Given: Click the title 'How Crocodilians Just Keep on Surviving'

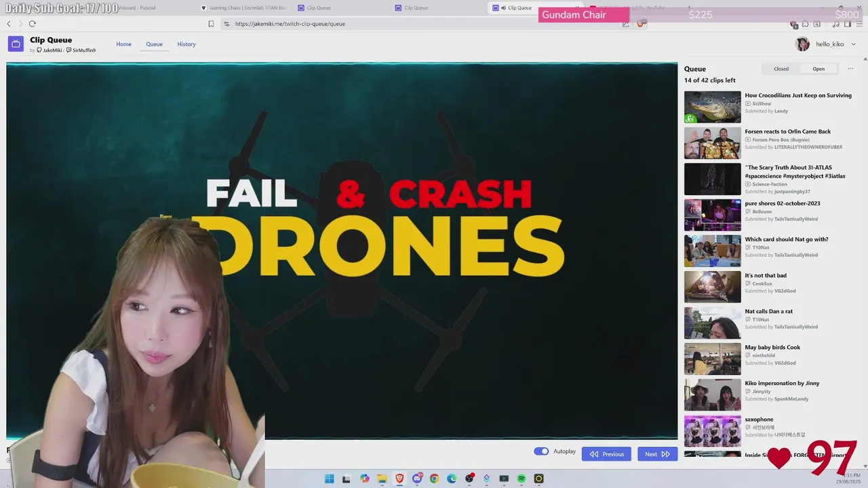Looking at the screenshot, I should point(798,96).
